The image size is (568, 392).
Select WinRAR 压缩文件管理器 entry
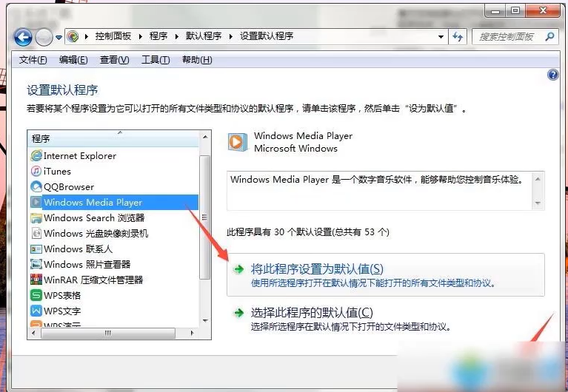click(x=93, y=280)
